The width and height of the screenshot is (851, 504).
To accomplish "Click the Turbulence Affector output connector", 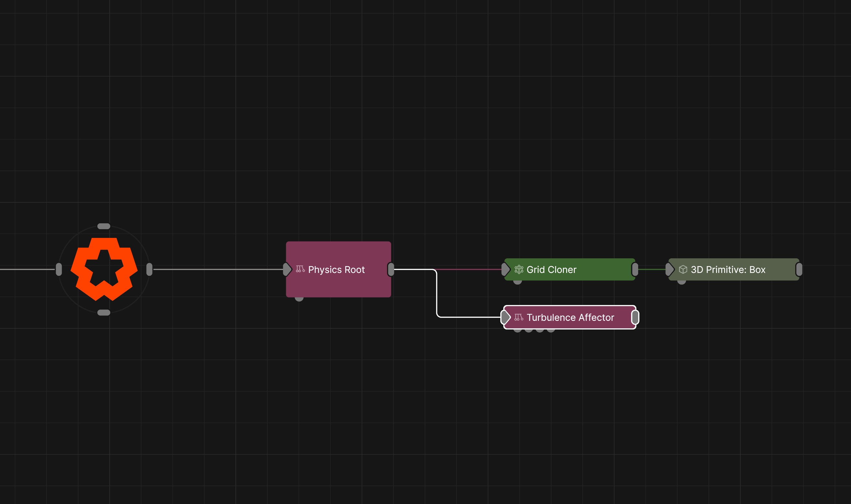I will tap(635, 317).
